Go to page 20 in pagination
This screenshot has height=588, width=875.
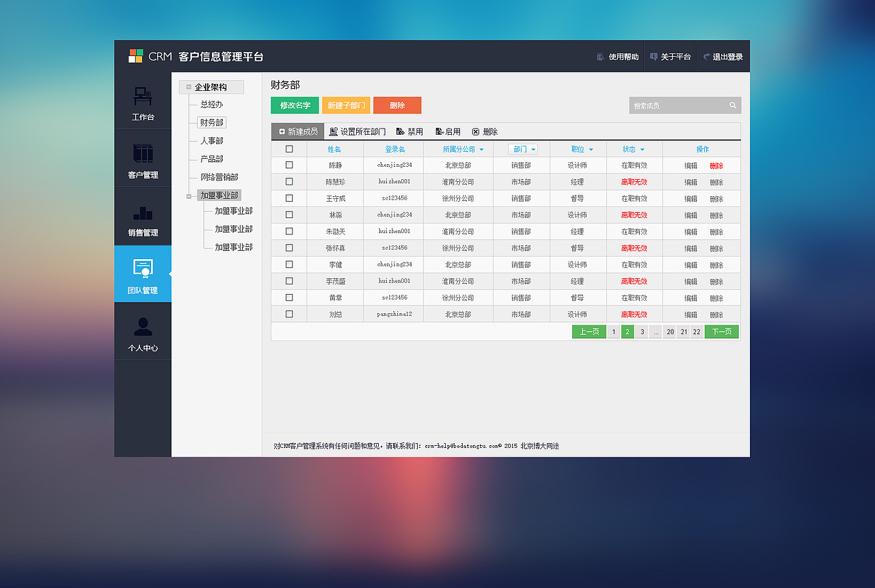(670, 332)
